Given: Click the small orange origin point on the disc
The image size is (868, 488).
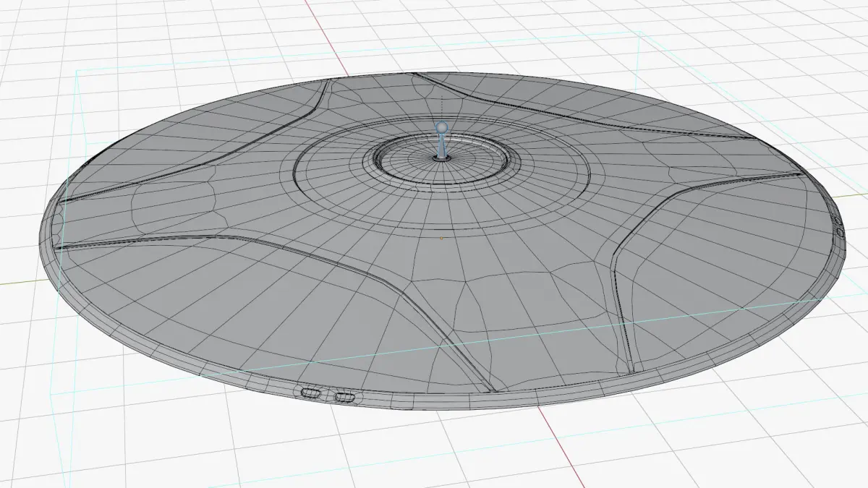Looking at the screenshot, I should tap(442, 238).
